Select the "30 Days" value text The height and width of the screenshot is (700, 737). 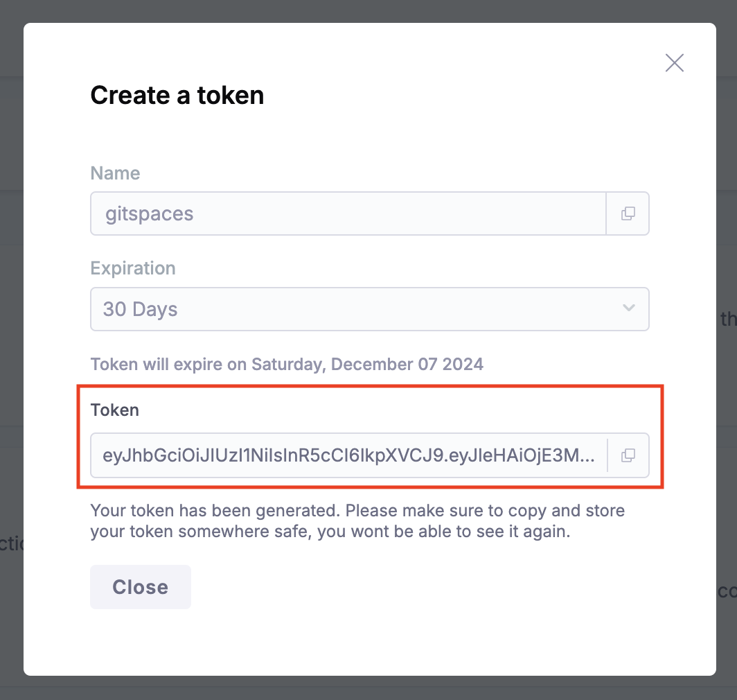141,308
